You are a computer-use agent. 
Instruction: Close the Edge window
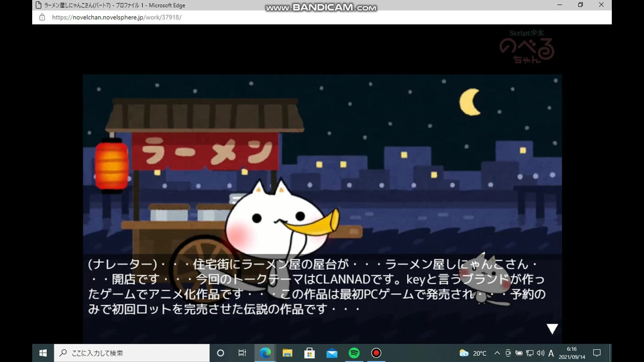tap(601, 5)
